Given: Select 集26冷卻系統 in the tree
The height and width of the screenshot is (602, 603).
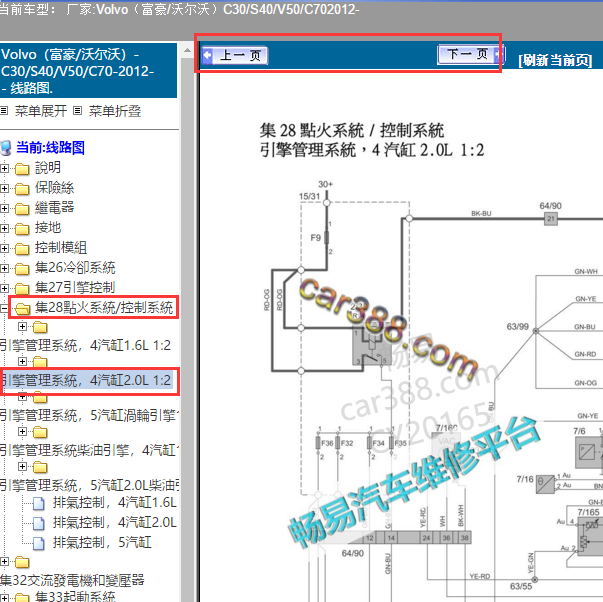Looking at the screenshot, I should pyautogui.click(x=75, y=268).
